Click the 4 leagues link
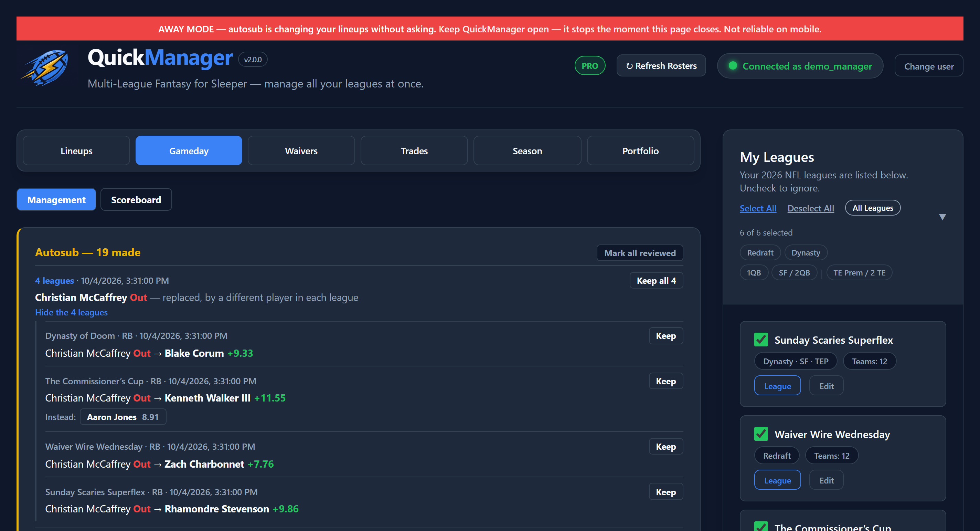Image resolution: width=980 pixels, height=531 pixels. coord(54,281)
